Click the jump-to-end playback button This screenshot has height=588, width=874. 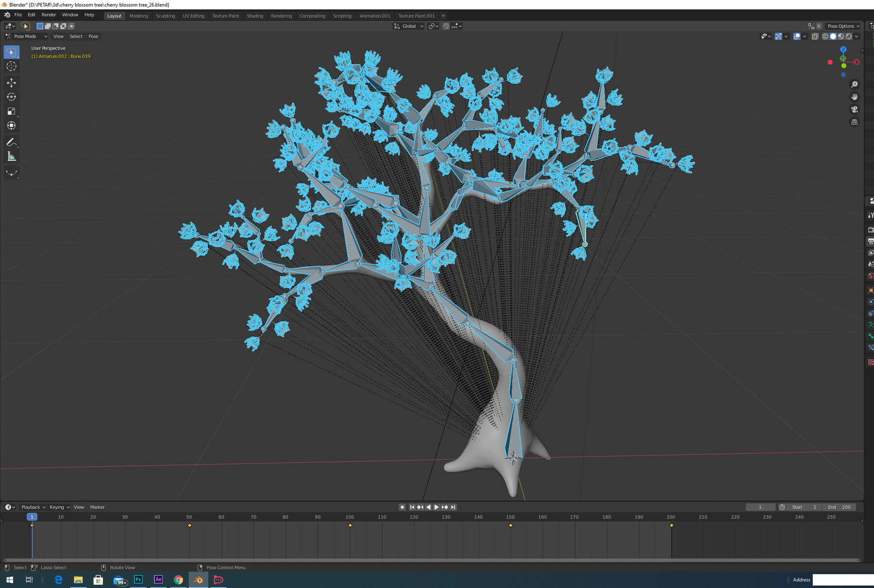453,507
